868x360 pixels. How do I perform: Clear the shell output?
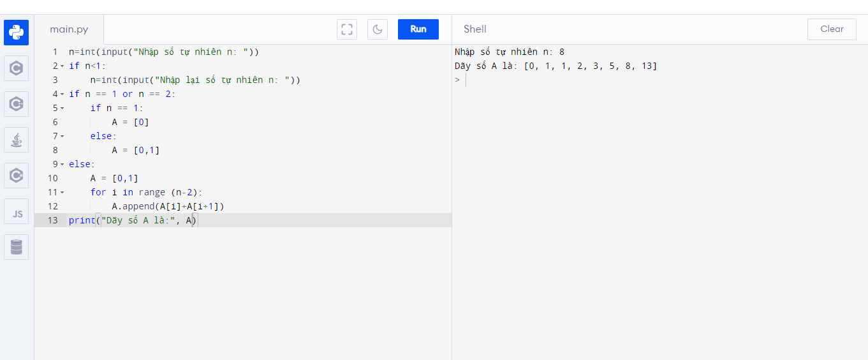pos(832,29)
